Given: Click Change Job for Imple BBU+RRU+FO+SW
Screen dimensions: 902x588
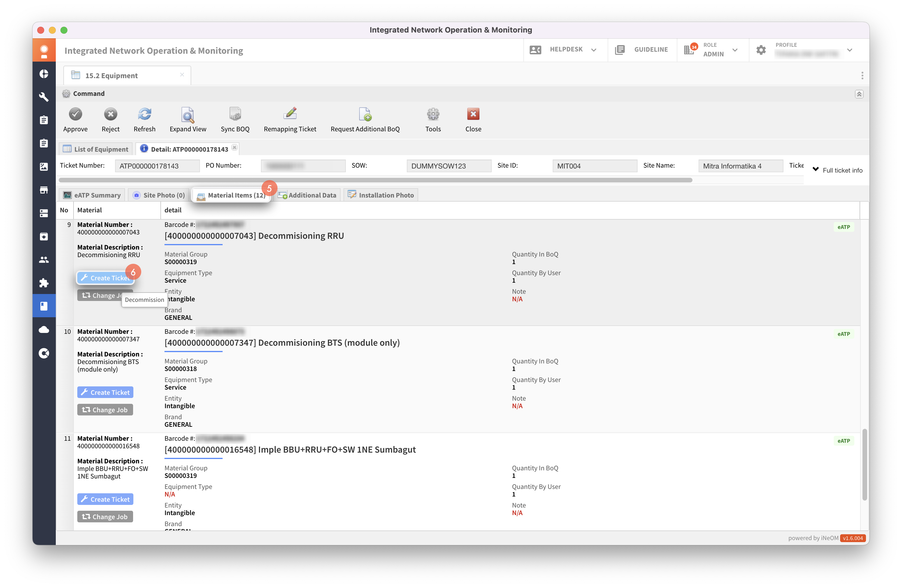Looking at the screenshot, I should [x=105, y=517].
